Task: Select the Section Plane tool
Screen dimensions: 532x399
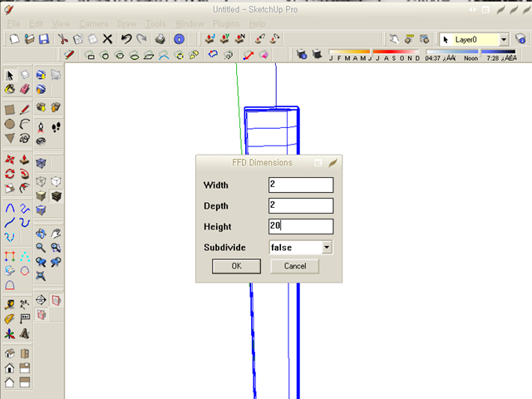Action: pos(41,300)
